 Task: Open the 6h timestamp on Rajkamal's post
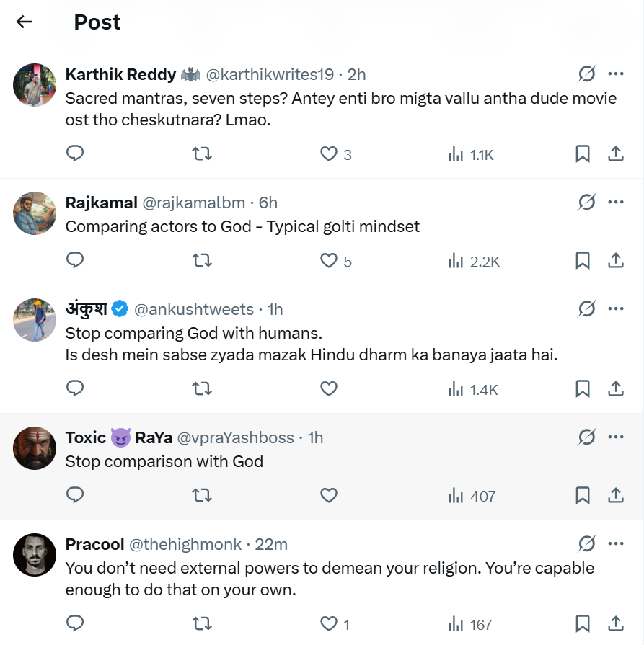click(268, 203)
